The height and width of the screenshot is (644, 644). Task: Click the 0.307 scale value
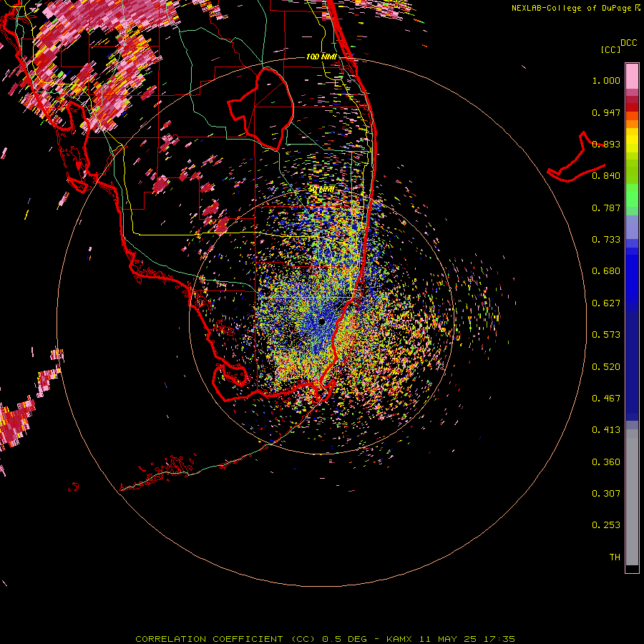[x=606, y=494]
